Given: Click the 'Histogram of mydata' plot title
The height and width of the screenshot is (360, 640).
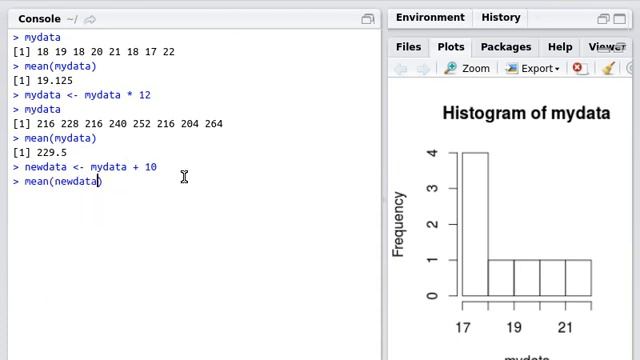Looking at the screenshot, I should pyautogui.click(x=526, y=113).
